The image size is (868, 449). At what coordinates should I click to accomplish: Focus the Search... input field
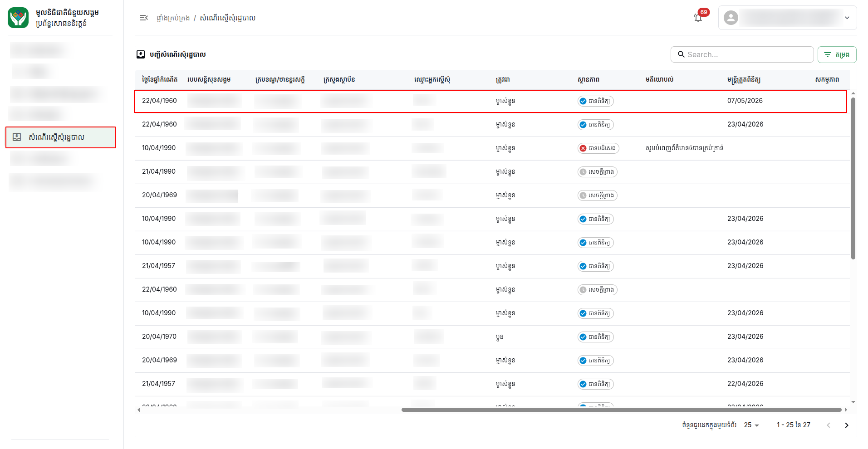(x=742, y=54)
